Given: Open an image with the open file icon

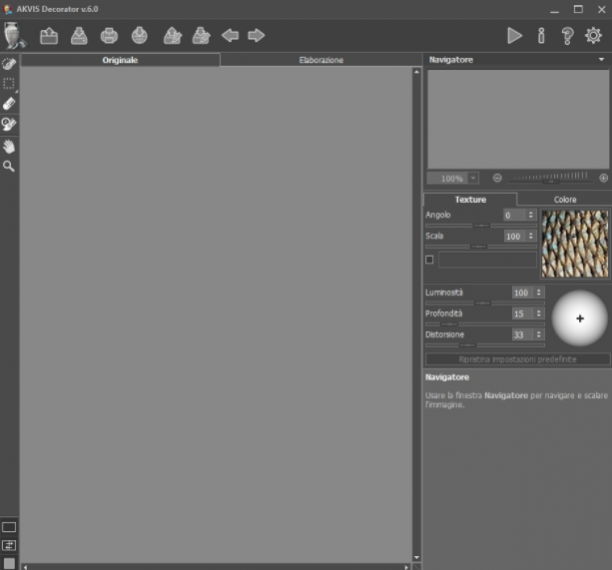Looking at the screenshot, I should tap(49, 36).
